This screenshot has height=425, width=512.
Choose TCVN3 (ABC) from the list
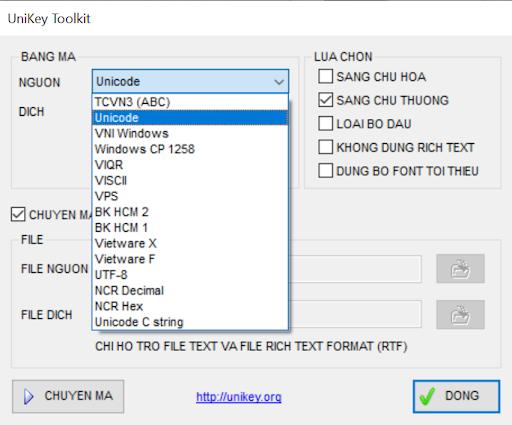click(x=190, y=102)
